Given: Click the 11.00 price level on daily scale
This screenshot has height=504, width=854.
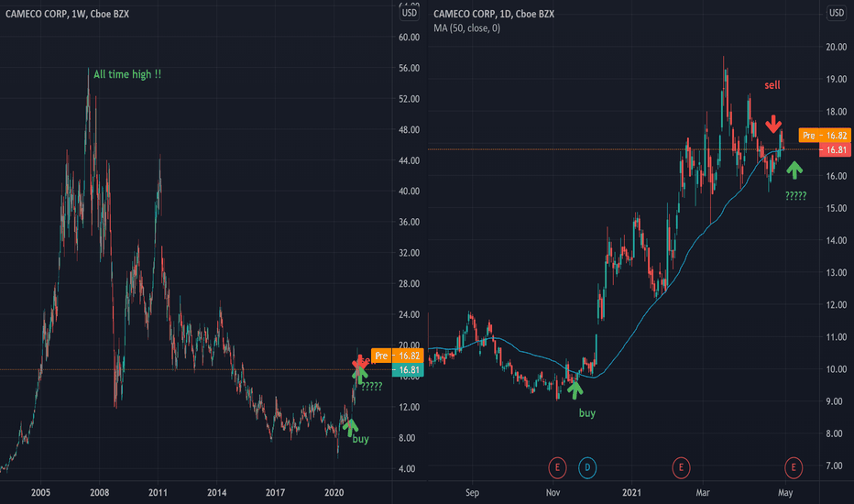Looking at the screenshot, I should coord(836,337).
